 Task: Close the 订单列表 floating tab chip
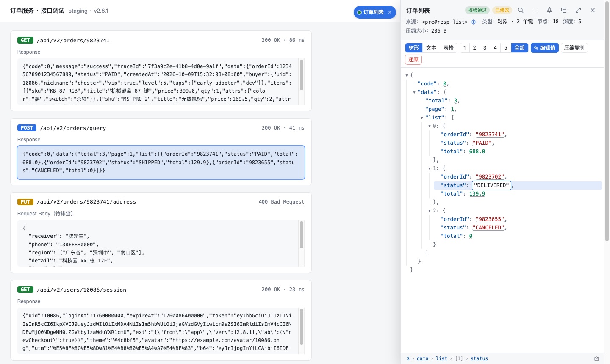[x=390, y=12]
